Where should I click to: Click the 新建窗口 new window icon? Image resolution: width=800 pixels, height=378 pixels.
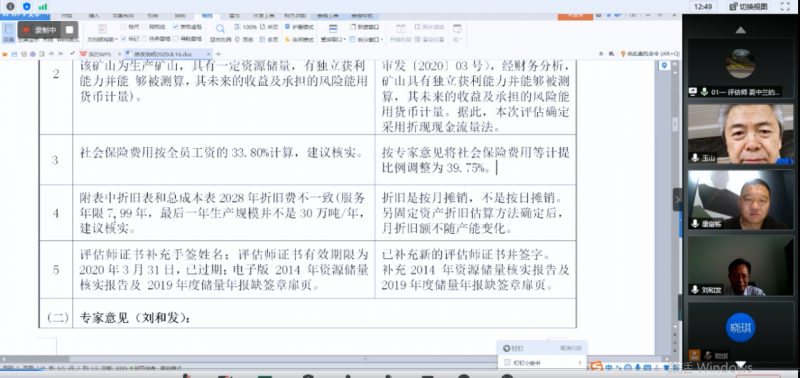[x=365, y=27]
